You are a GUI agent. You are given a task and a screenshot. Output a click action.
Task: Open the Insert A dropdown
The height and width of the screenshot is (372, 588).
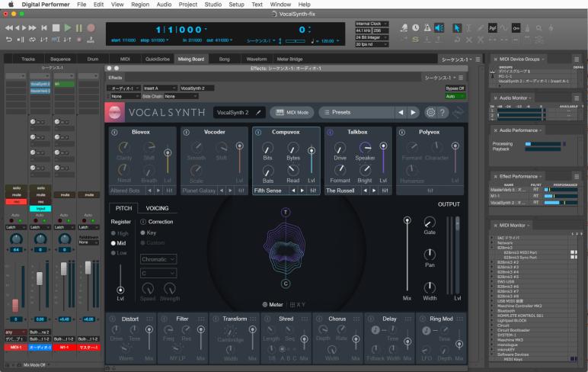tap(160, 88)
